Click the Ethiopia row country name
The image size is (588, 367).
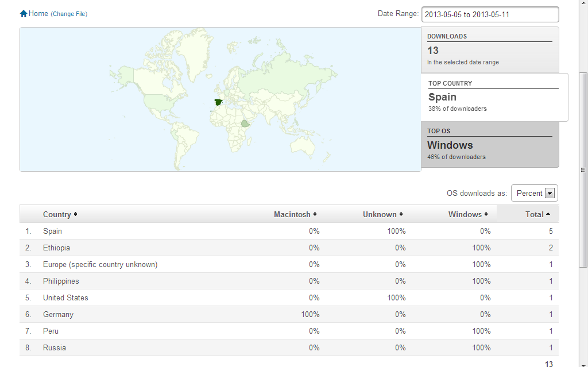click(x=56, y=248)
